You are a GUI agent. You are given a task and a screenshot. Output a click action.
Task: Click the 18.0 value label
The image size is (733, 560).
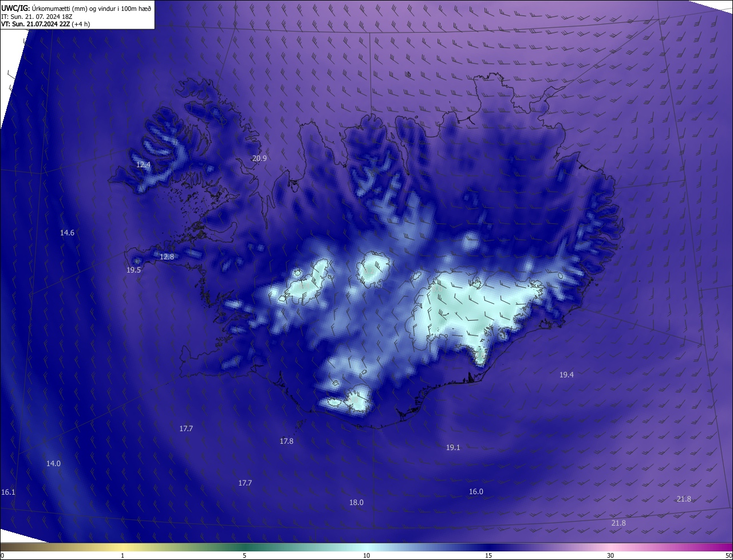click(x=356, y=502)
